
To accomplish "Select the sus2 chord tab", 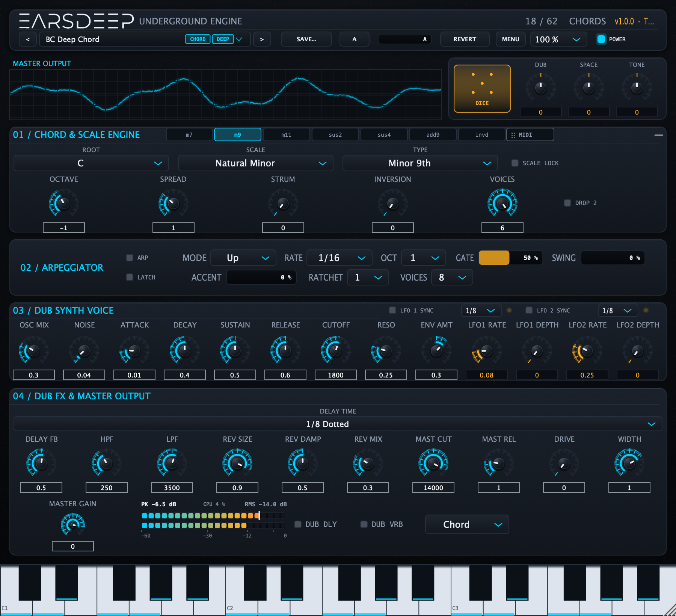I will [x=335, y=135].
